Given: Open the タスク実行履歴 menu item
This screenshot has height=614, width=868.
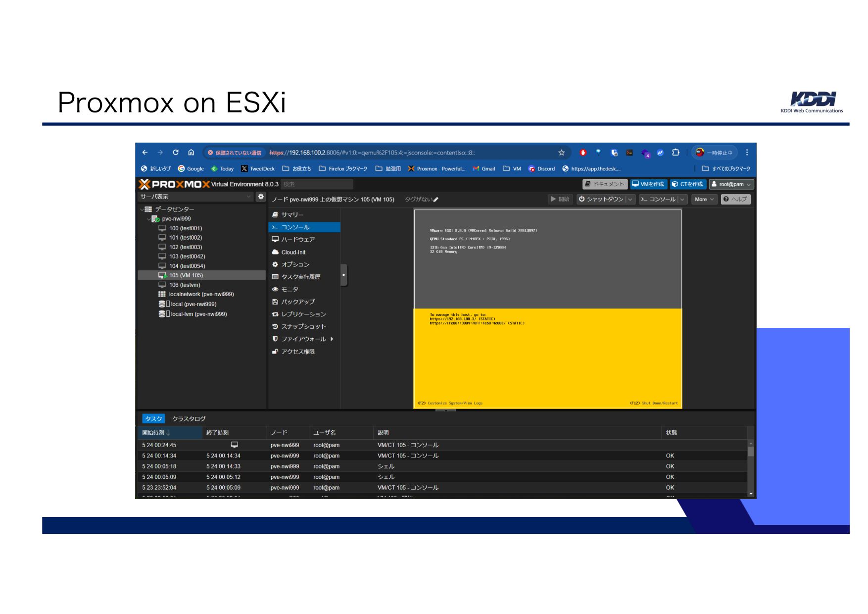Looking at the screenshot, I should (304, 277).
